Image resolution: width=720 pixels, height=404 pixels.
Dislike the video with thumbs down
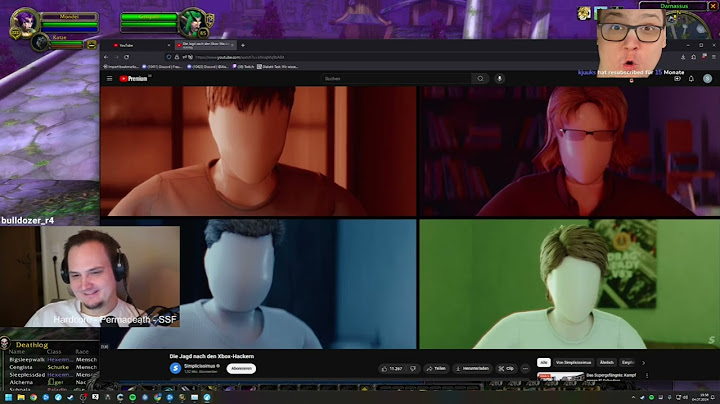413,369
